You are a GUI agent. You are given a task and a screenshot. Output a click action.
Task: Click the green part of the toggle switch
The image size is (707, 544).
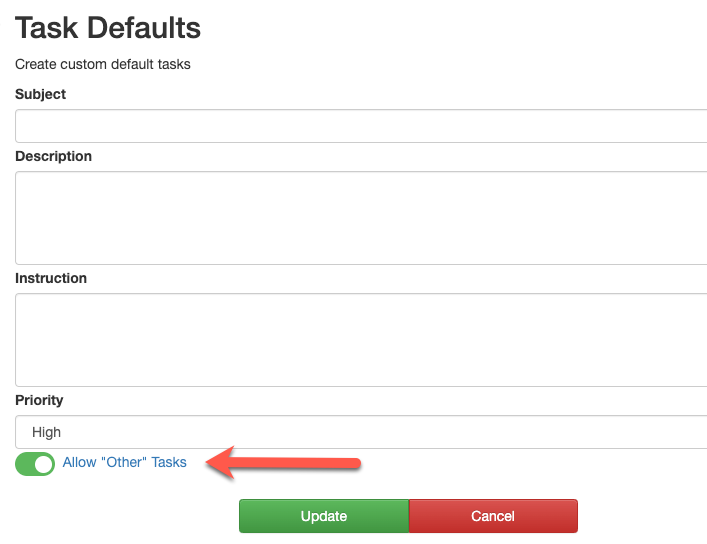pyautogui.click(x=24, y=465)
